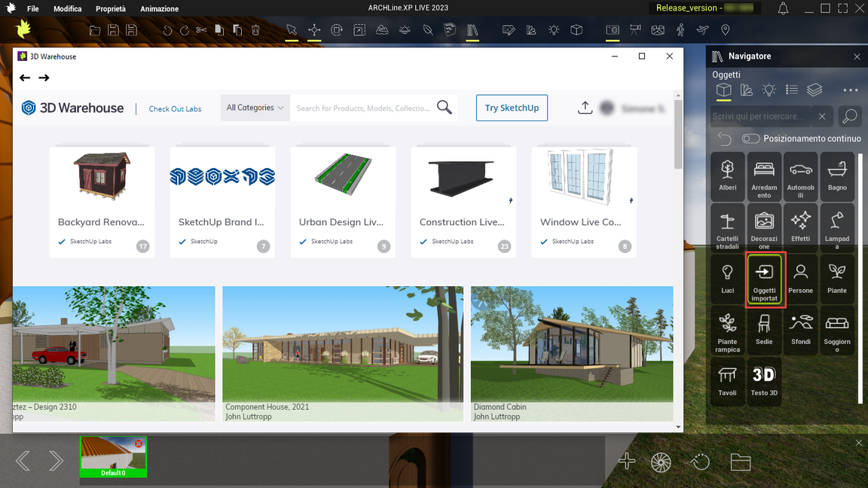
Task: Open the Oggetti importati category
Action: [x=764, y=279]
